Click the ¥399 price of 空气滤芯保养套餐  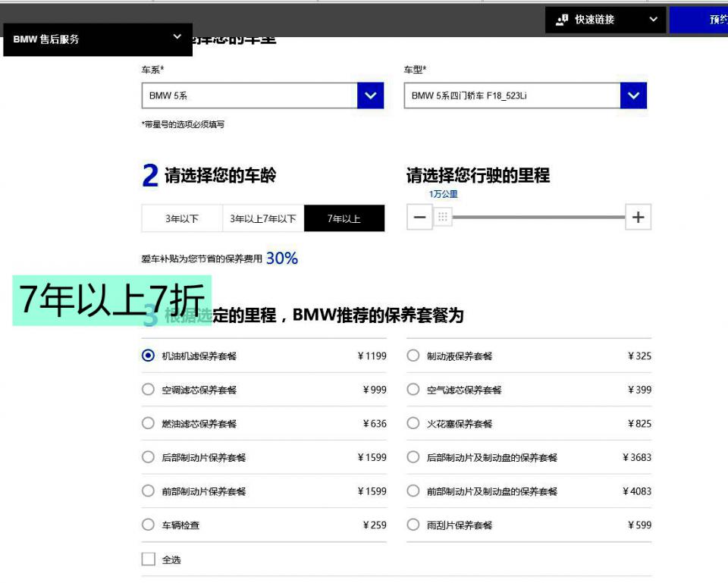(639, 390)
